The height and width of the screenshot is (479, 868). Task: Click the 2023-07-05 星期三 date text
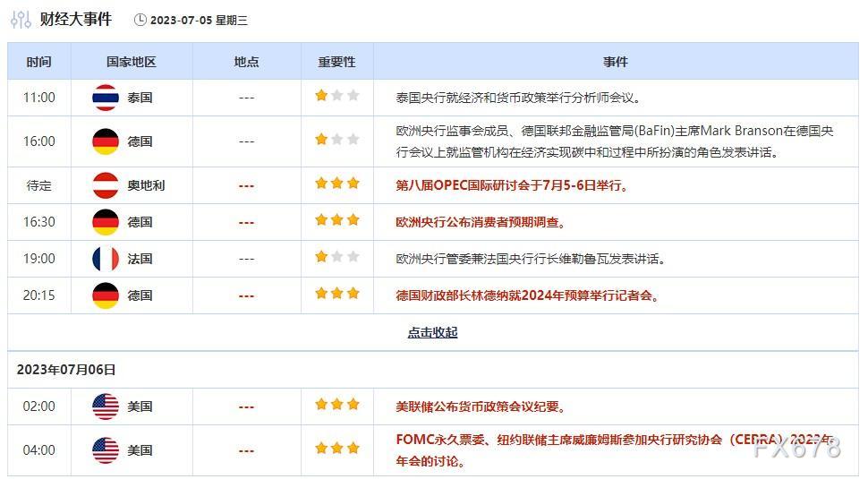[199, 20]
